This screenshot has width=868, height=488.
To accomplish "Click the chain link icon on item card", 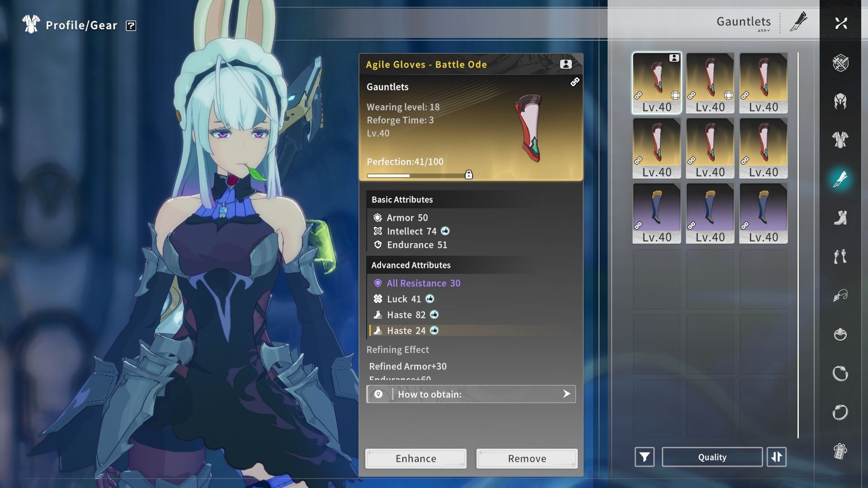I will [x=575, y=82].
